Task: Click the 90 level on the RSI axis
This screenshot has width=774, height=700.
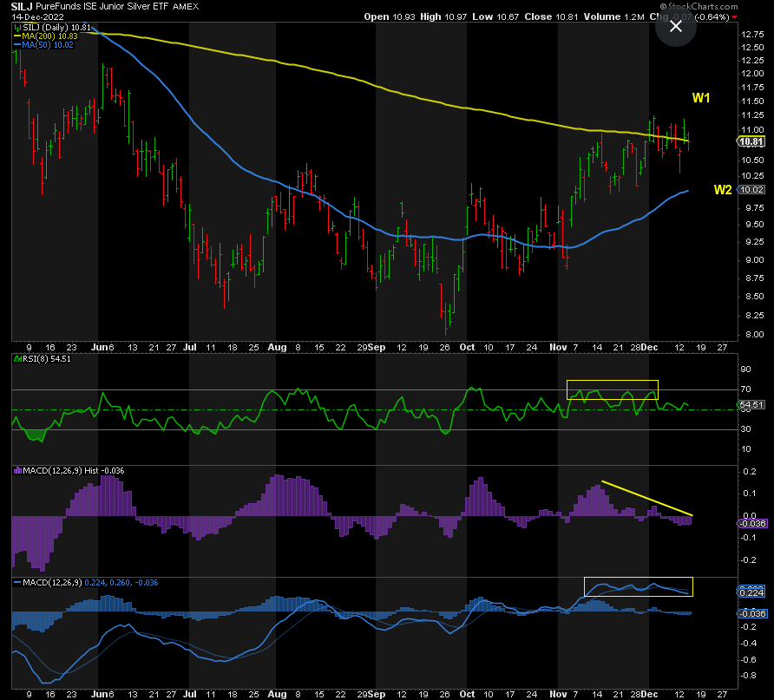Action: [745, 369]
